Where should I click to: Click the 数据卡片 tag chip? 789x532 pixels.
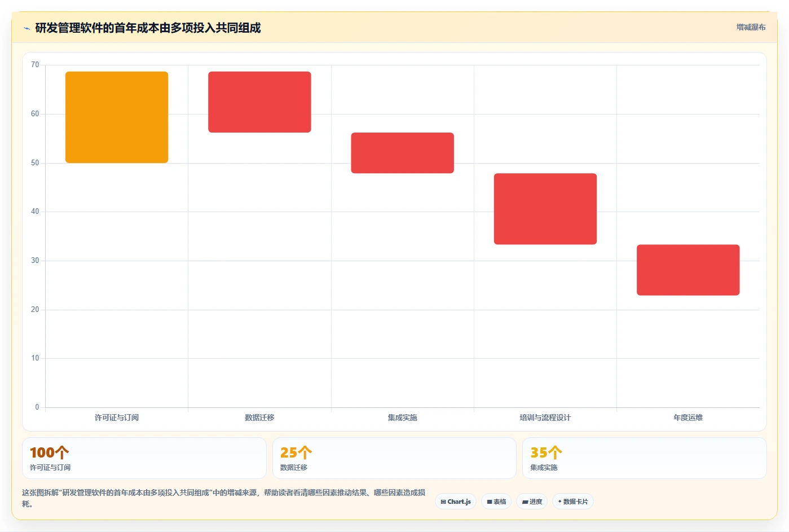[572, 502]
